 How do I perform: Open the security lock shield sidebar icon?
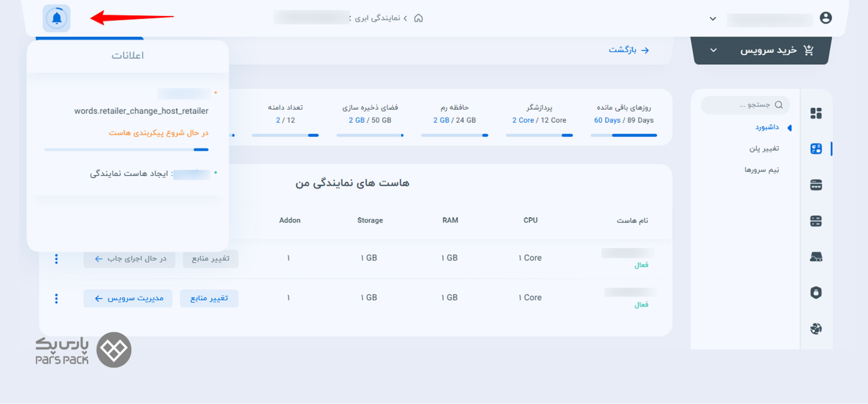click(x=816, y=292)
